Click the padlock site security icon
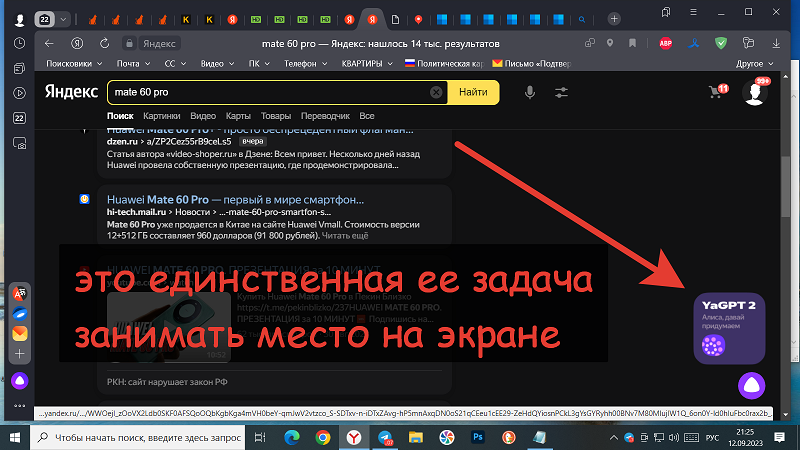Image resolution: width=800 pixels, height=450 pixels. point(130,44)
